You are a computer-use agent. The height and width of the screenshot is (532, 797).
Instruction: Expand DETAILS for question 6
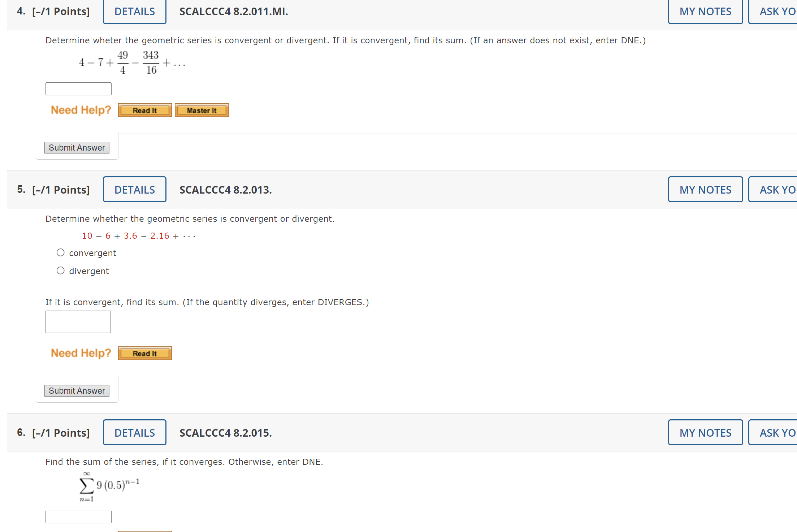tap(134, 433)
